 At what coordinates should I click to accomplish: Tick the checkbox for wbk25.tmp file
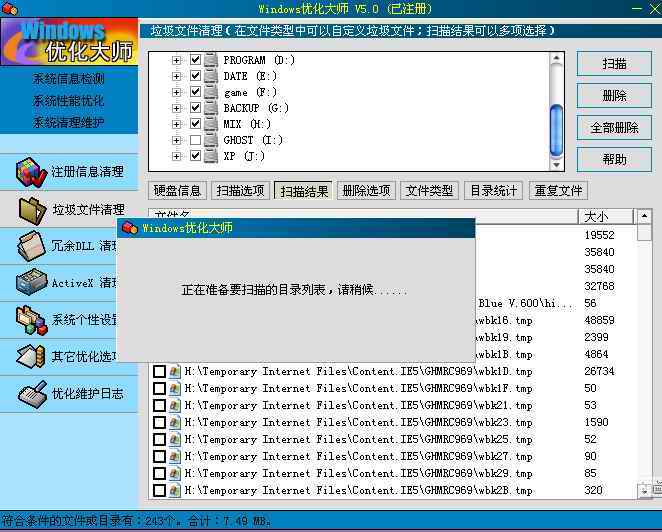pos(159,440)
